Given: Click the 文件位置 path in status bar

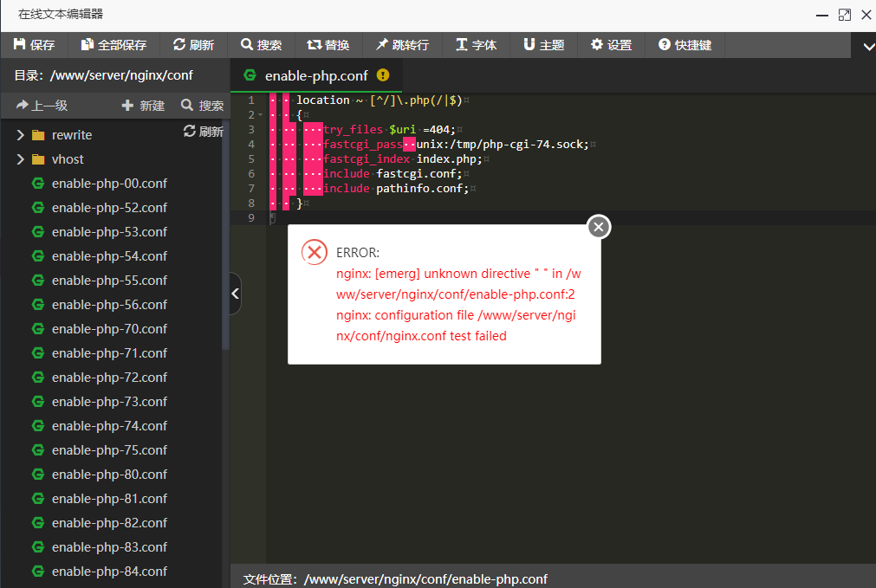Looking at the screenshot, I should coord(425,579).
